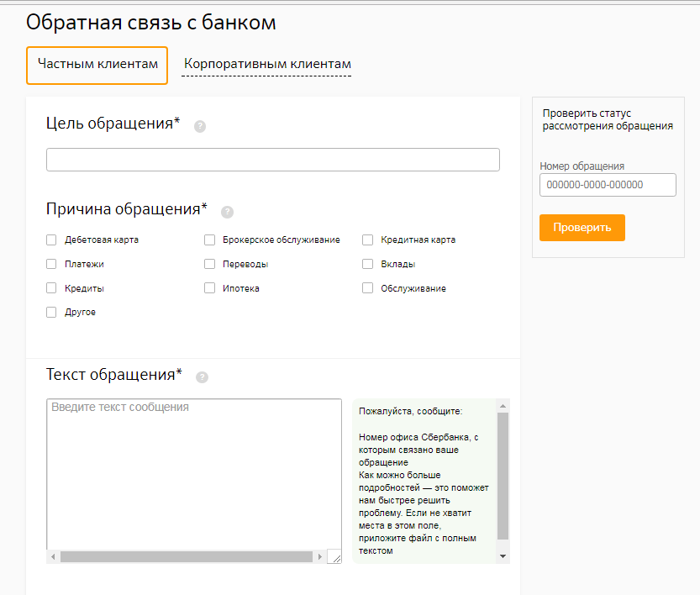The image size is (700, 595).
Task: Mark the Другое checkbox
Action: (x=52, y=313)
